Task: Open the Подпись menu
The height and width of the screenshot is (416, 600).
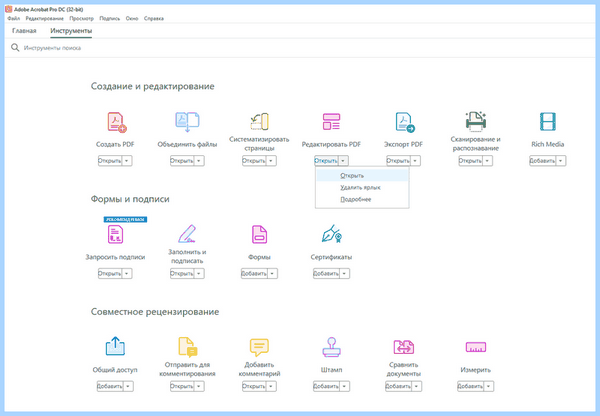Action: coord(109,18)
